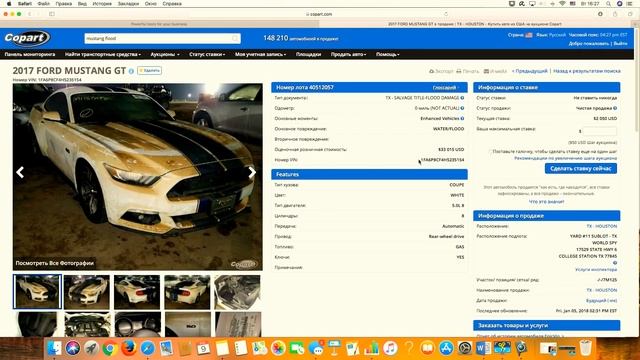Switch to the left Safari browser tab
The height and width of the screenshot is (360, 640).
[159, 24]
